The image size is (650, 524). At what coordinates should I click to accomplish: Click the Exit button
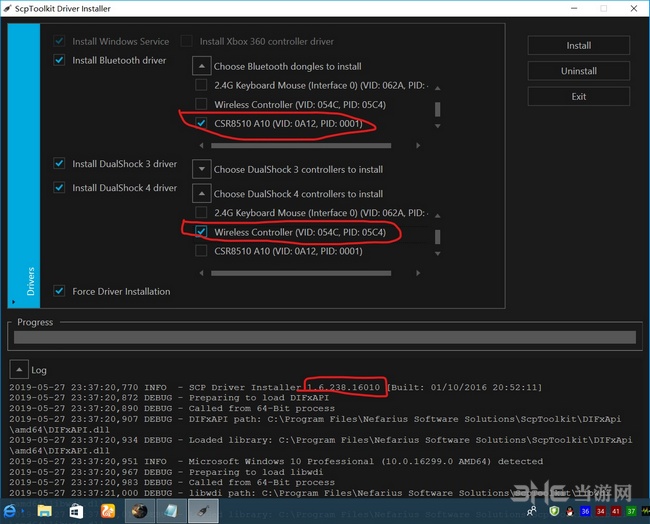point(578,96)
